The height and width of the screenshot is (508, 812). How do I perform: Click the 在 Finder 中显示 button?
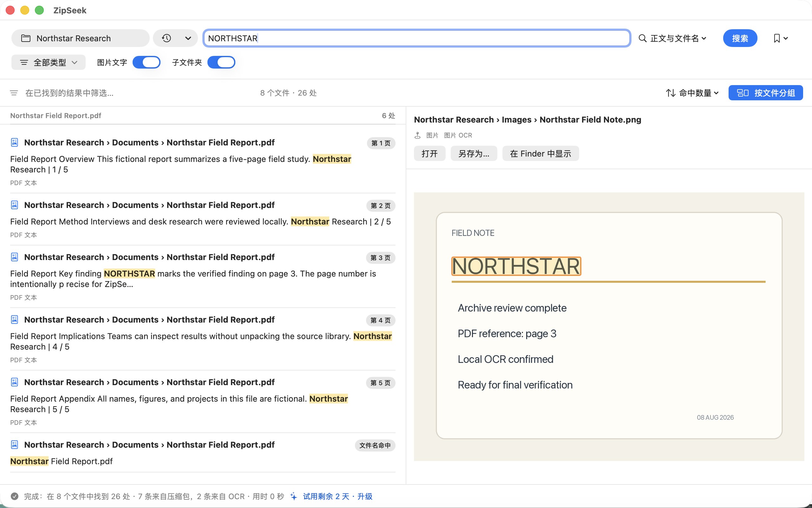click(540, 154)
